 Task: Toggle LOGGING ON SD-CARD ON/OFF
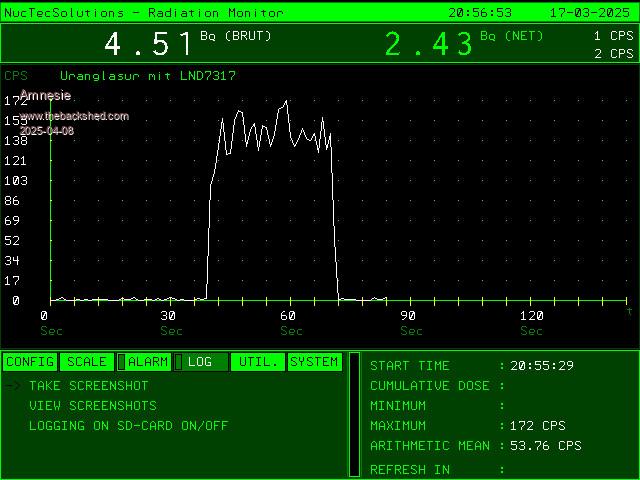(128, 426)
